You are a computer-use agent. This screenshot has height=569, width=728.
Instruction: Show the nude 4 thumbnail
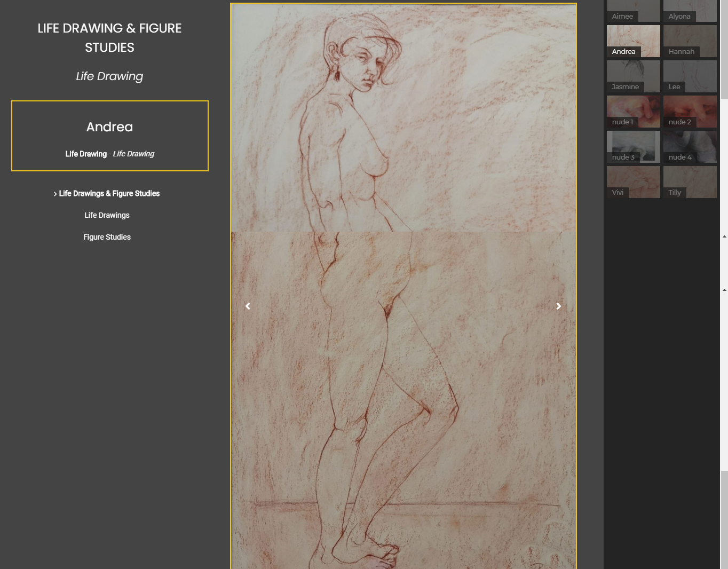click(x=690, y=147)
